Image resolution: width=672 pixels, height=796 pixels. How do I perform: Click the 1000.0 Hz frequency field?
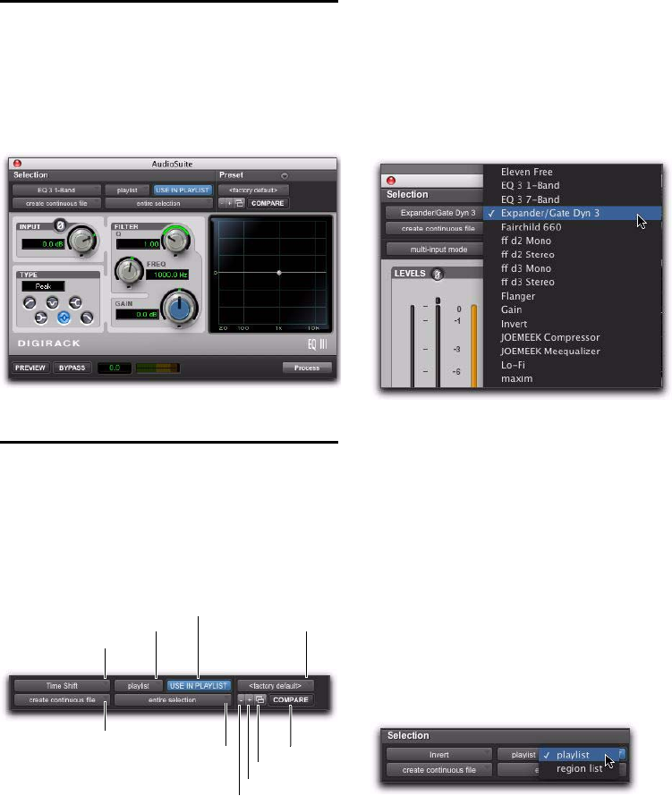point(167,275)
